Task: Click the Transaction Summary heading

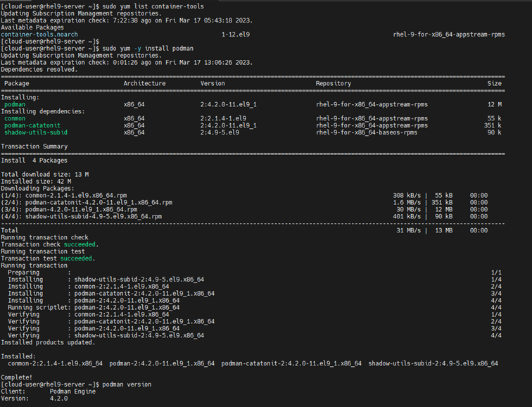Action: click(x=34, y=146)
